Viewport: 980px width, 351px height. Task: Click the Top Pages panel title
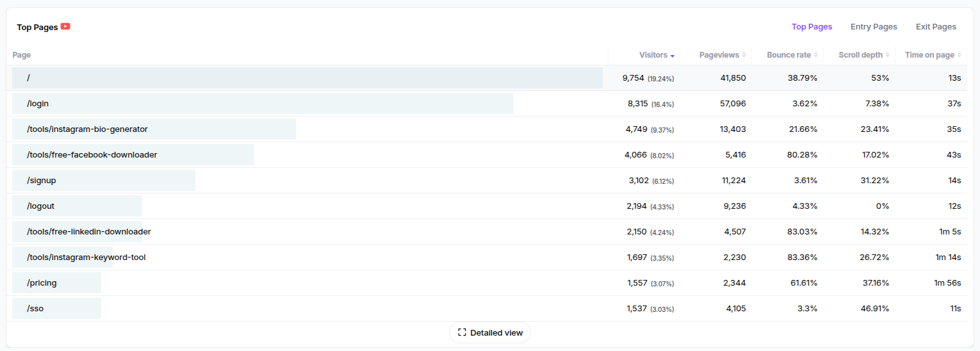[37, 27]
